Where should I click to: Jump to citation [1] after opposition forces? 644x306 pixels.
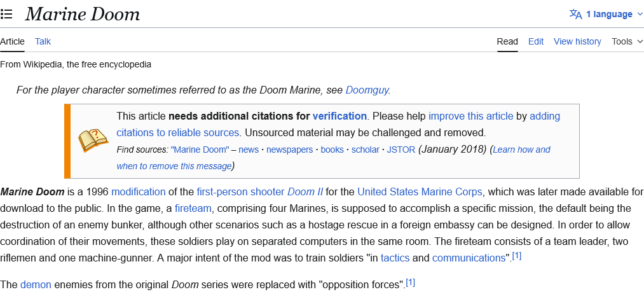point(410,282)
